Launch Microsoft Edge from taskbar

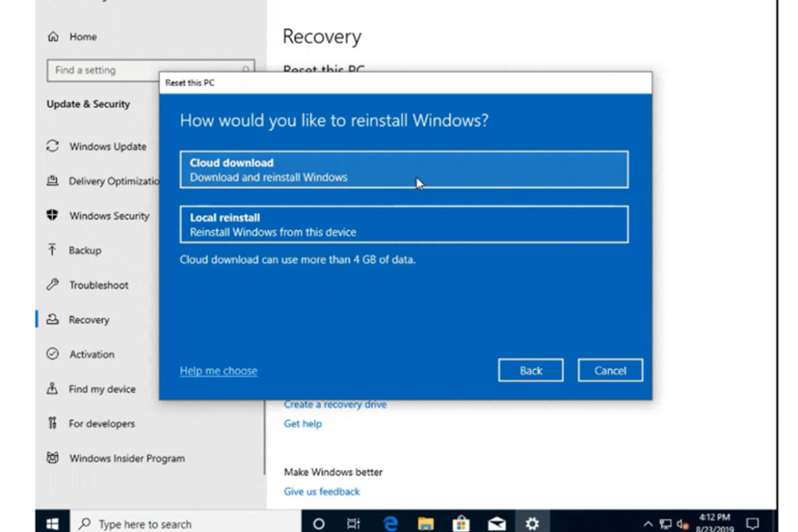click(390, 523)
